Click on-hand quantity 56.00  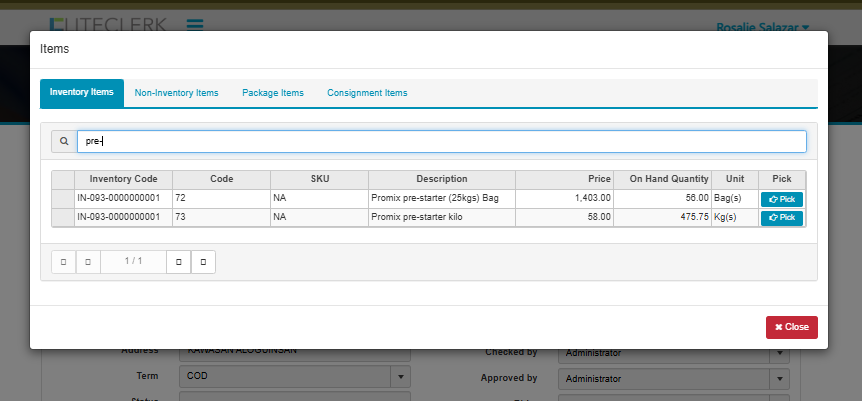pos(662,199)
